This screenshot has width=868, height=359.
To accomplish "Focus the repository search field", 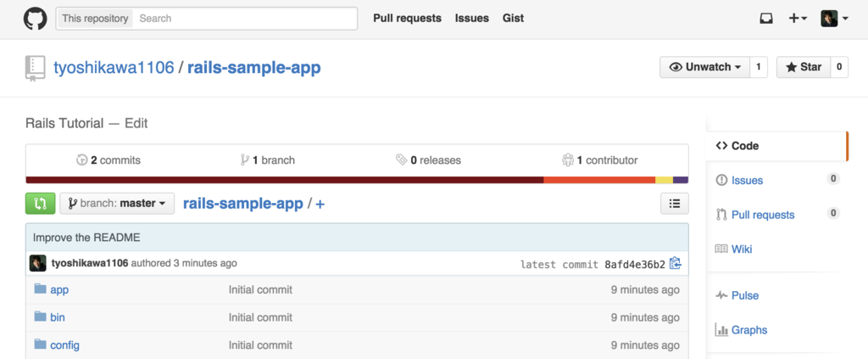I will (244, 18).
